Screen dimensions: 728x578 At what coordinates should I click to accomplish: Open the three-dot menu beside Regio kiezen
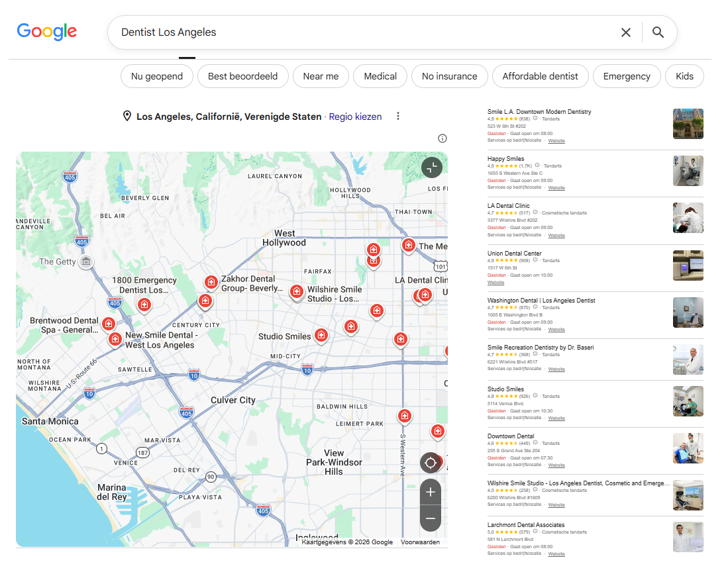pyautogui.click(x=398, y=117)
